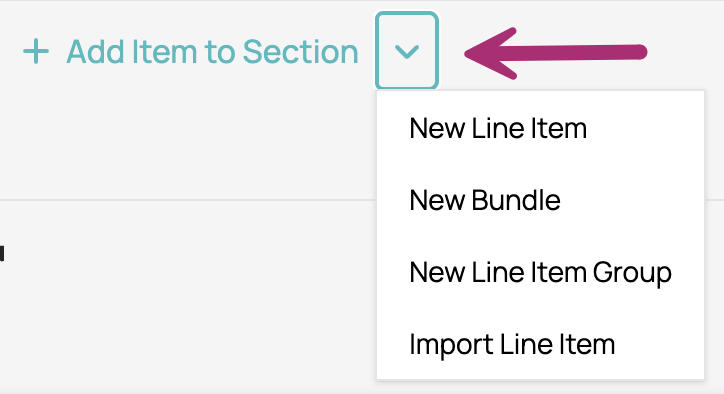The width and height of the screenshot is (724, 394).
Task: Click the magenta arrow annotation
Action: click(555, 53)
